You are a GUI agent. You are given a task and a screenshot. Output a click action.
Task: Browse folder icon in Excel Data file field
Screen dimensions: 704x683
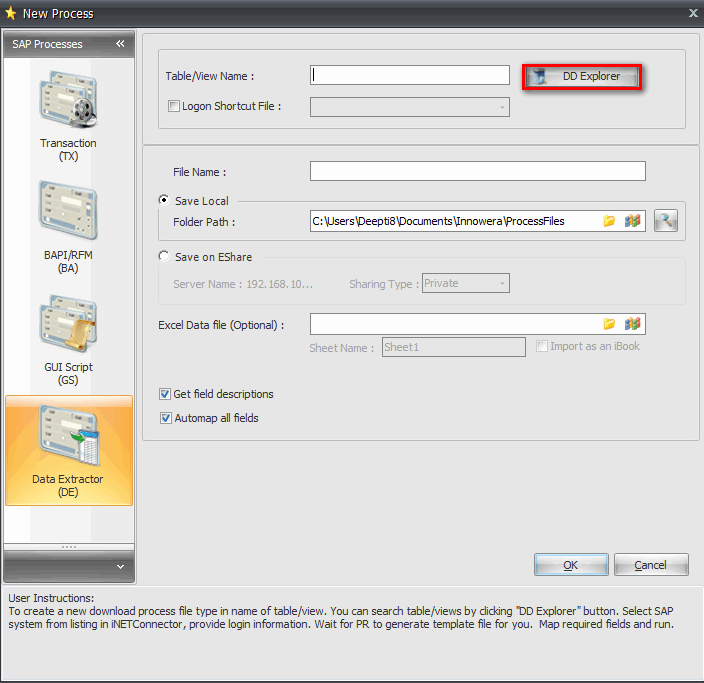[609, 324]
